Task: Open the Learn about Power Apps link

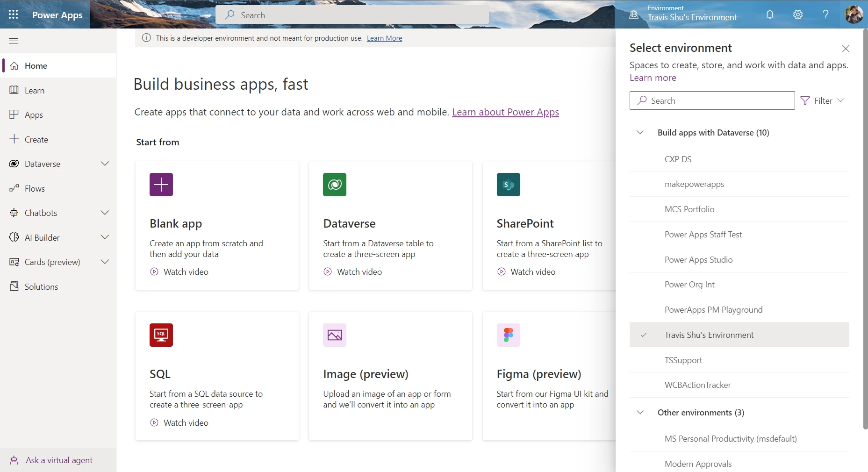Action: point(505,112)
